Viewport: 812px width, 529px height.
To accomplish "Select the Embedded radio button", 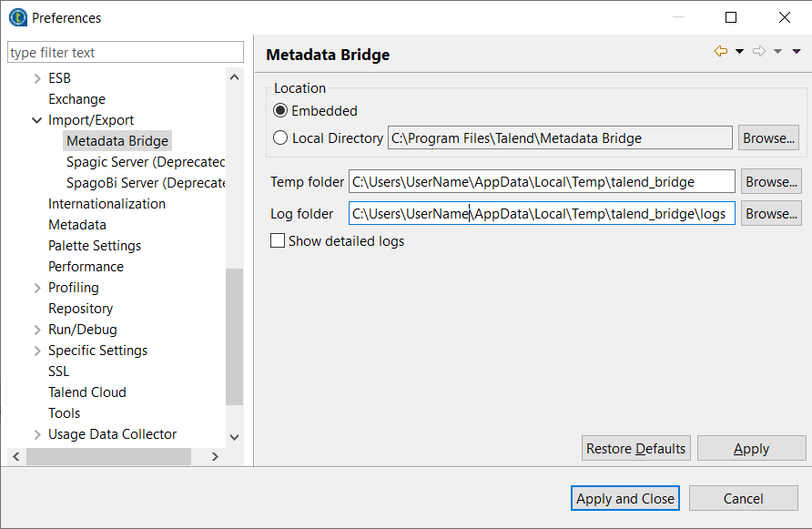I will (x=280, y=111).
